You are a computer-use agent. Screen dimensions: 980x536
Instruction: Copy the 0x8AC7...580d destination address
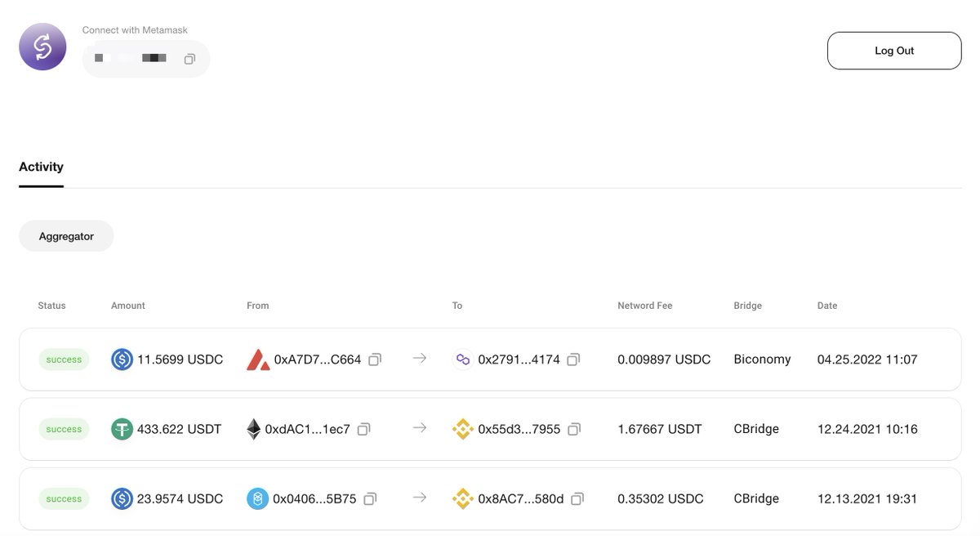577,498
